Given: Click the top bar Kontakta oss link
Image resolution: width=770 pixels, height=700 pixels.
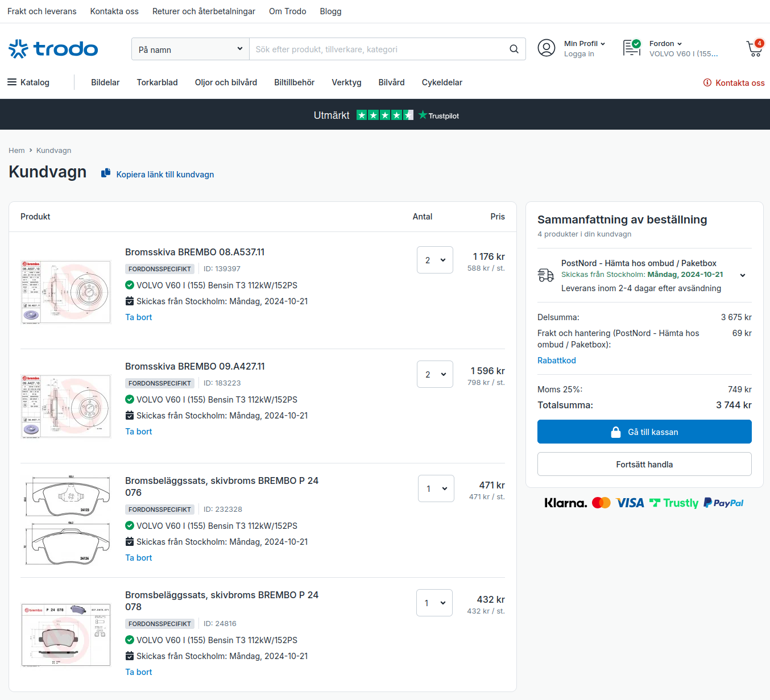Looking at the screenshot, I should [114, 11].
